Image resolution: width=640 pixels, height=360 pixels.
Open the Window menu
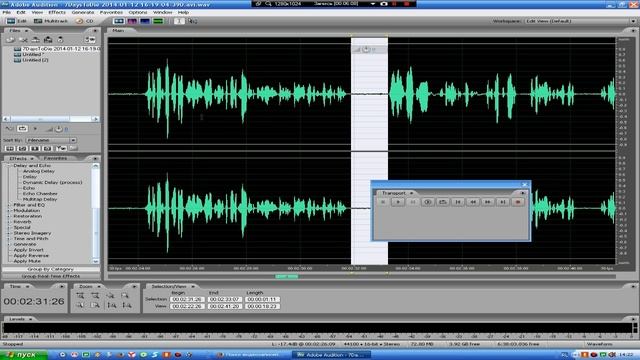[x=162, y=12]
